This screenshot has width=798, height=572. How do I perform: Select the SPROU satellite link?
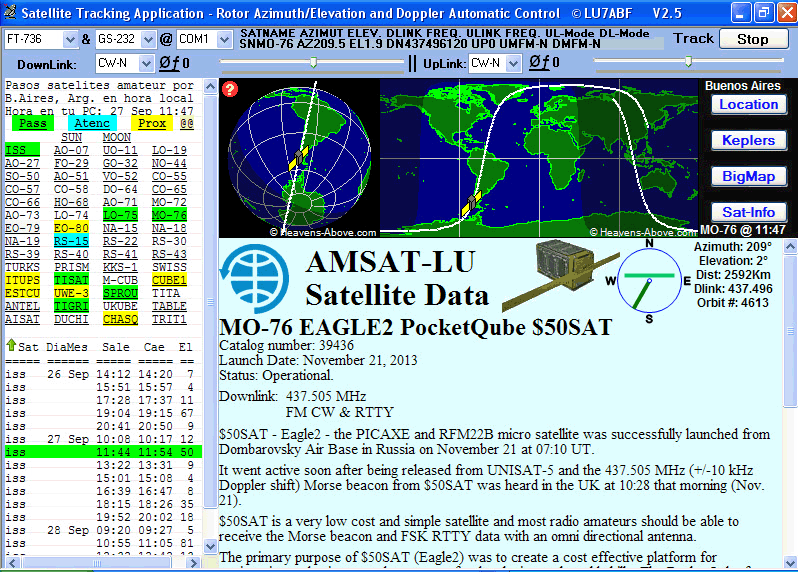[x=120, y=293]
